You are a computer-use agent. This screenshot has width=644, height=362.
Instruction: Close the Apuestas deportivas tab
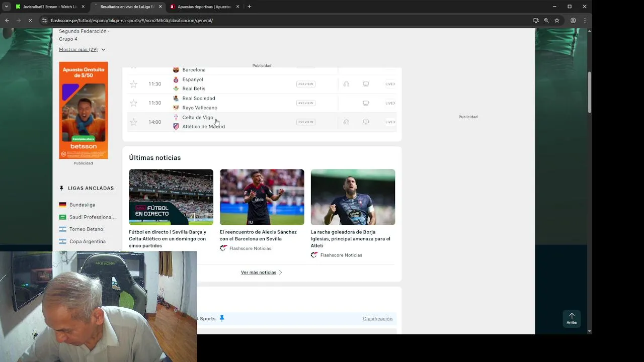tap(238, 7)
